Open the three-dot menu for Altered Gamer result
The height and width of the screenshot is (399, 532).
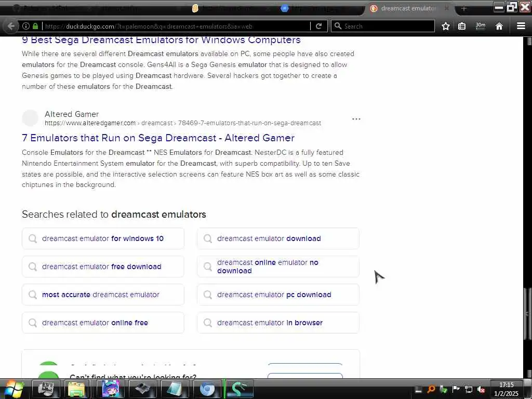click(x=356, y=119)
